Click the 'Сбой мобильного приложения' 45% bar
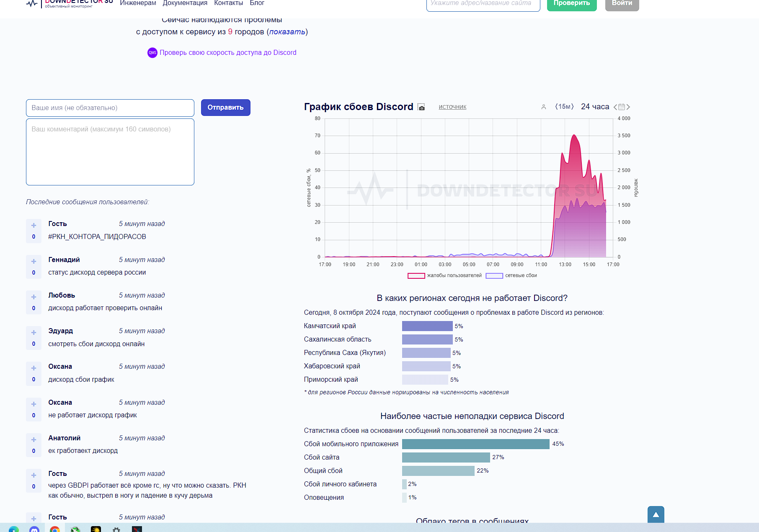The width and height of the screenshot is (759, 532). [476, 444]
